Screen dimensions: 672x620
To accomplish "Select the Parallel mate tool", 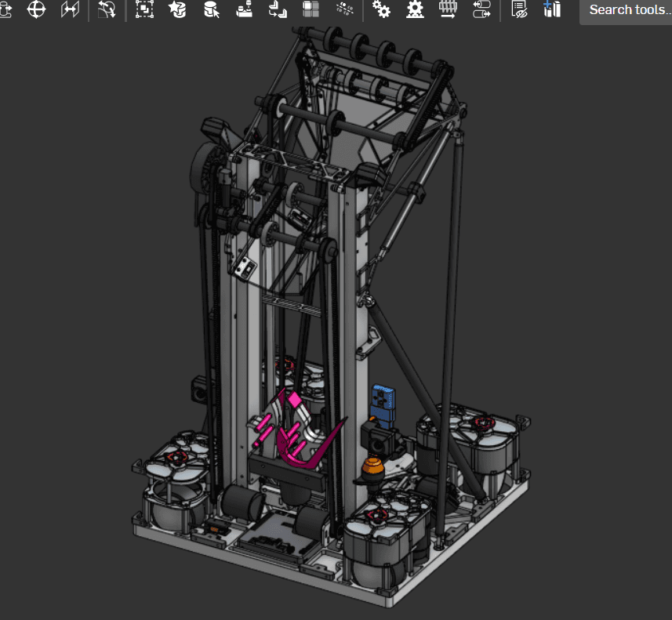I will point(70,9).
